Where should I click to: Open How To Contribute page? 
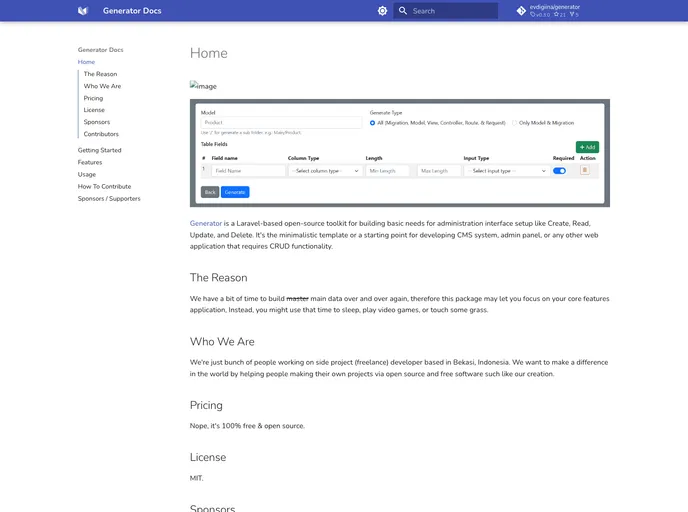point(104,186)
